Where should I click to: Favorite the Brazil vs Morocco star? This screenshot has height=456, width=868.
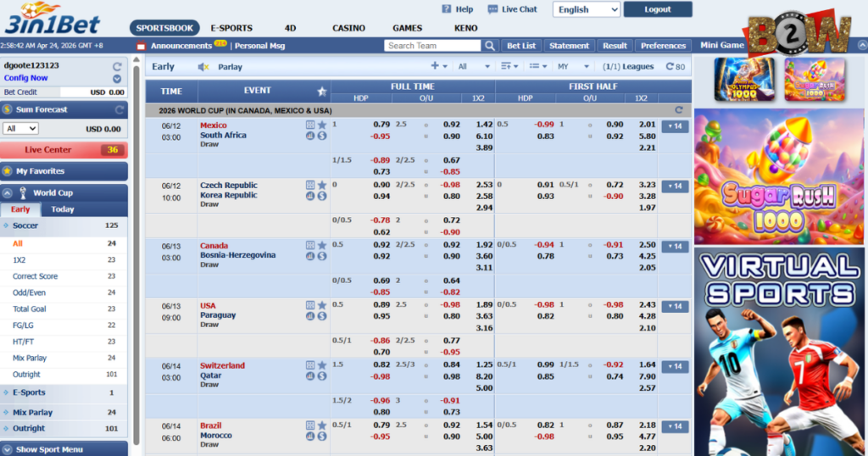coord(321,425)
